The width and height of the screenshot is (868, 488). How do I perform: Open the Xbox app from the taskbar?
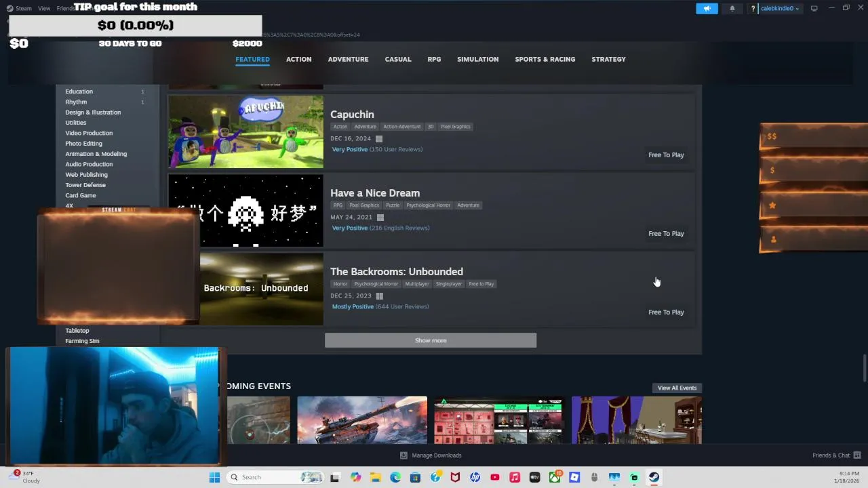point(555,477)
